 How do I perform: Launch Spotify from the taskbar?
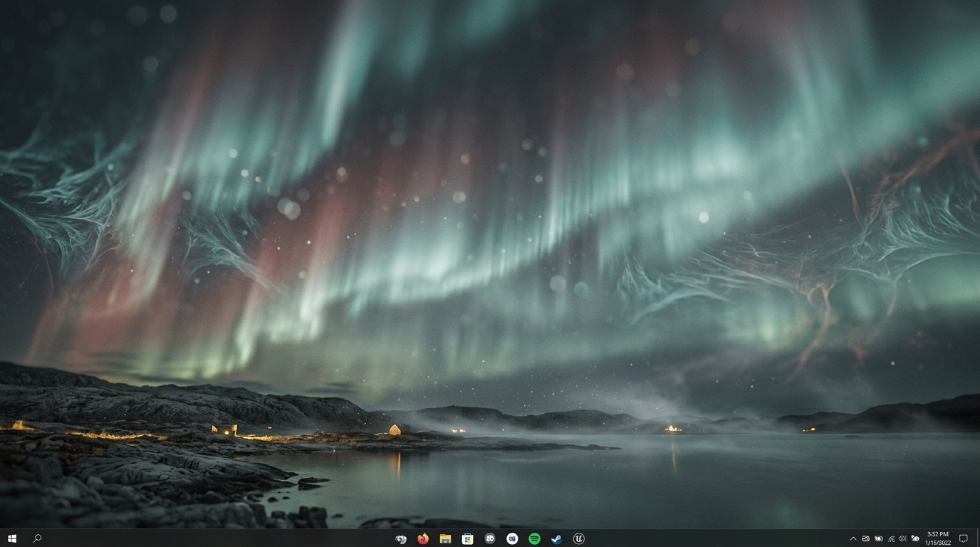pyautogui.click(x=534, y=539)
